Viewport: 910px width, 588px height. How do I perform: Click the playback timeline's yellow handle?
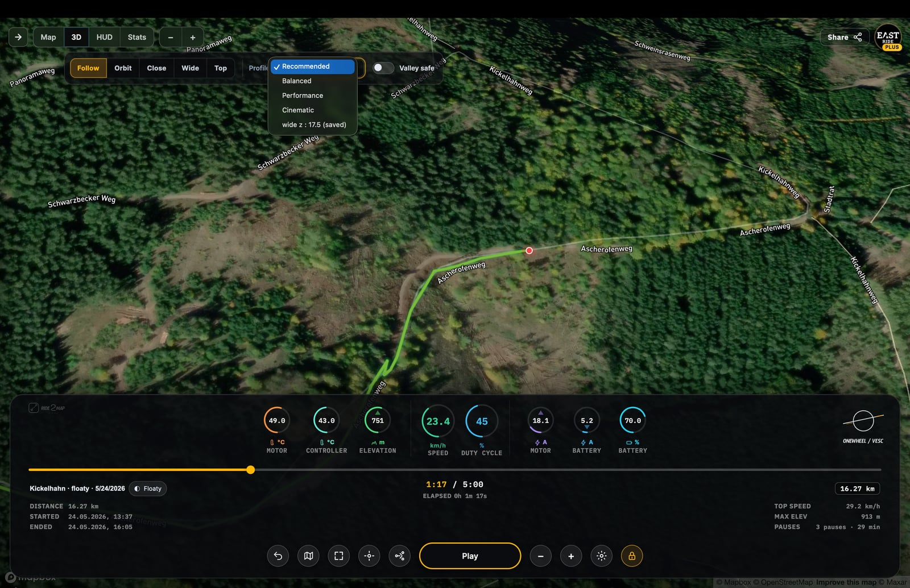tap(250, 470)
